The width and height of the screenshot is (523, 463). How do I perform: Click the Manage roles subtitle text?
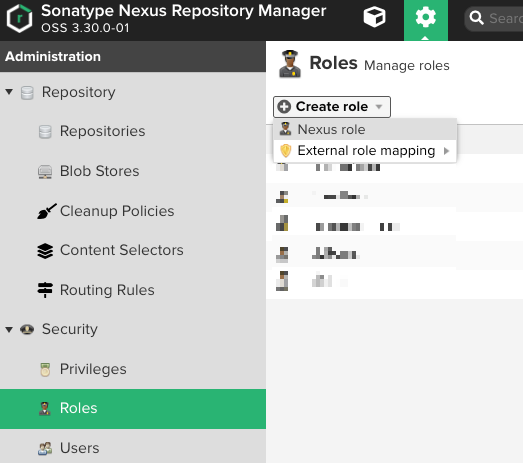(407, 66)
